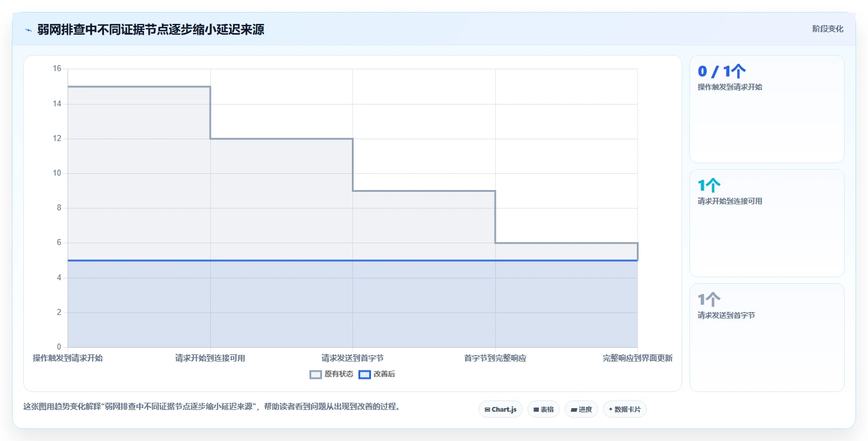Click the lightning icon beside the title
This screenshot has height=441, width=868.
(x=28, y=29)
